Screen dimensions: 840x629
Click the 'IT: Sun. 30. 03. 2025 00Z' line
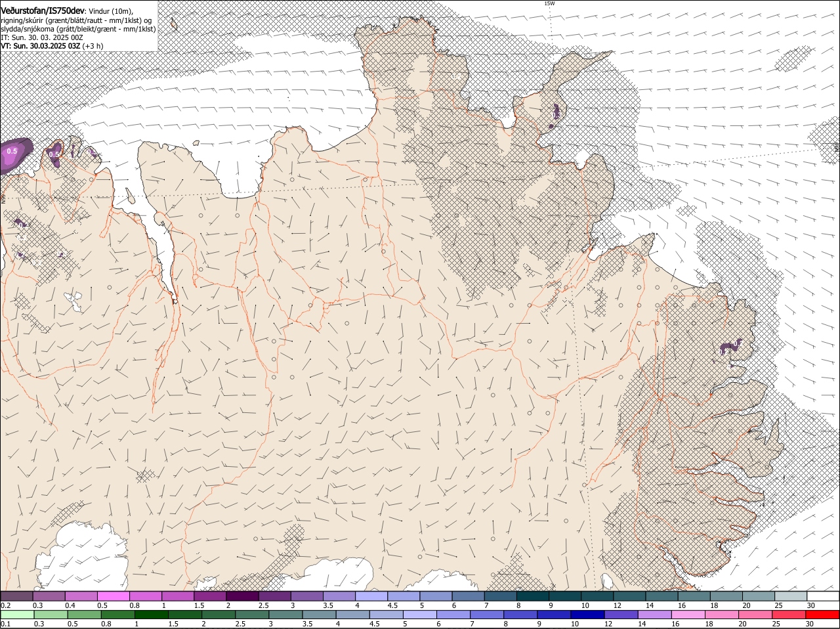41,37
